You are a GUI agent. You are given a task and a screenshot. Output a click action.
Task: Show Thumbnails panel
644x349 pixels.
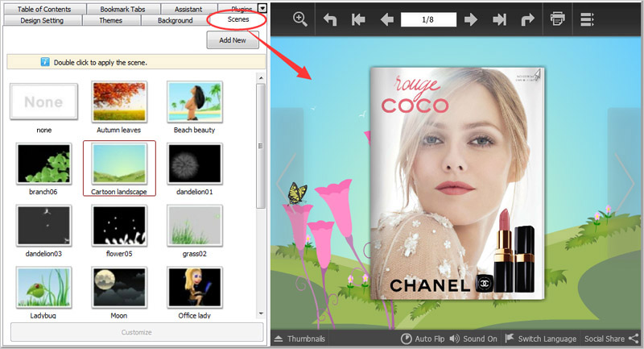pos(299,339)
